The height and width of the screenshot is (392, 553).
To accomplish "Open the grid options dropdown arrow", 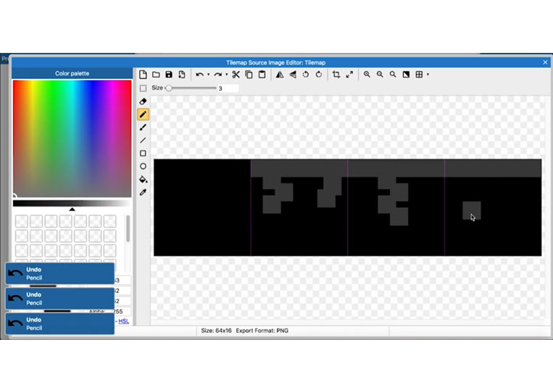I will 428,75.
